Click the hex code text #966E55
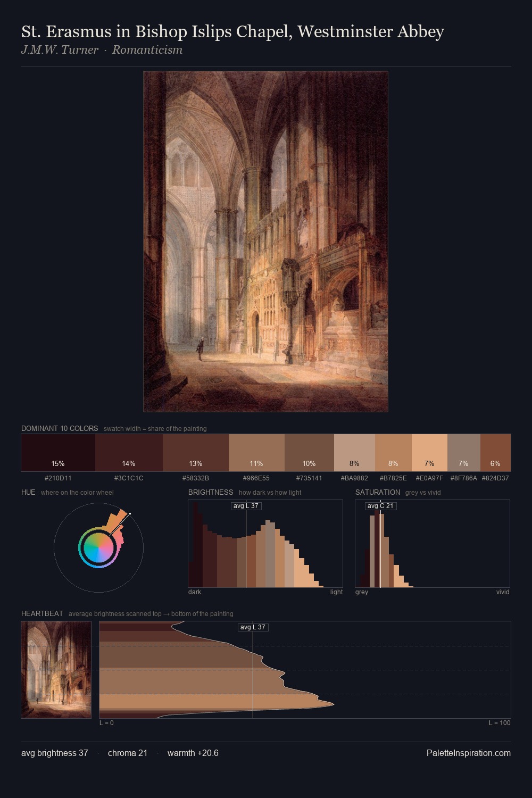The width and height of the screenshot is (532, 798). click(256, 478)
